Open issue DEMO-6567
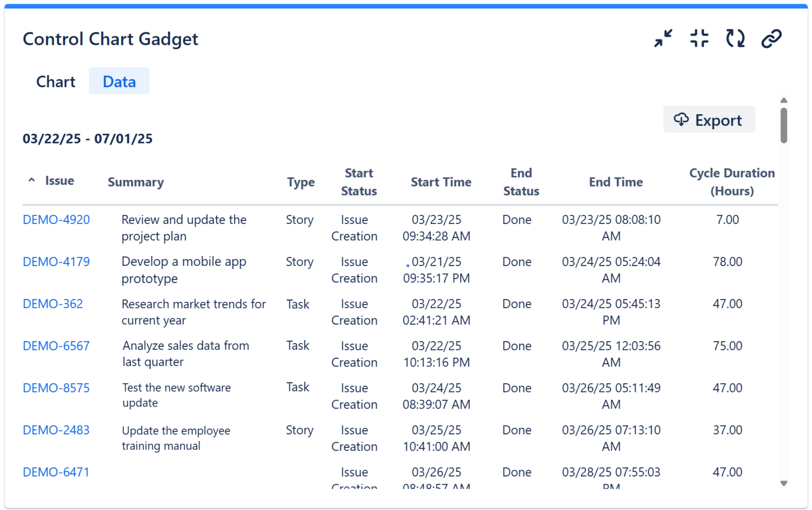The image size is (812, 510). (x=56, y=346)
